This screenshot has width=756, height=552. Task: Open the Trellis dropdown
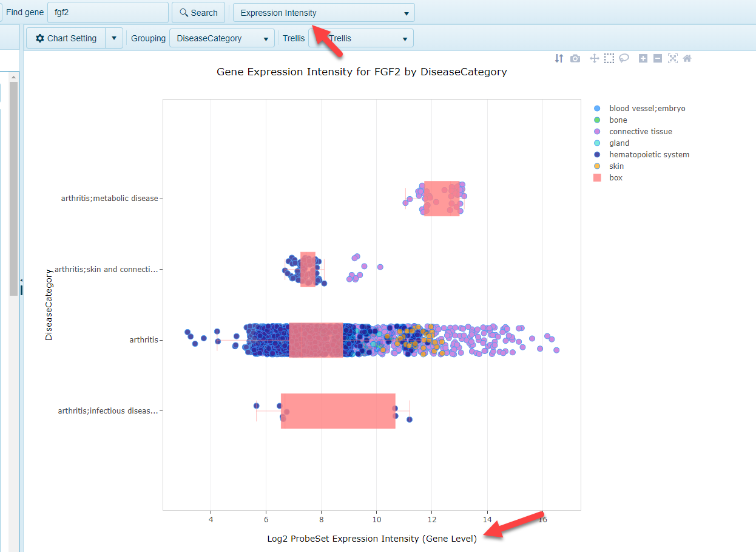pos(360,38)
